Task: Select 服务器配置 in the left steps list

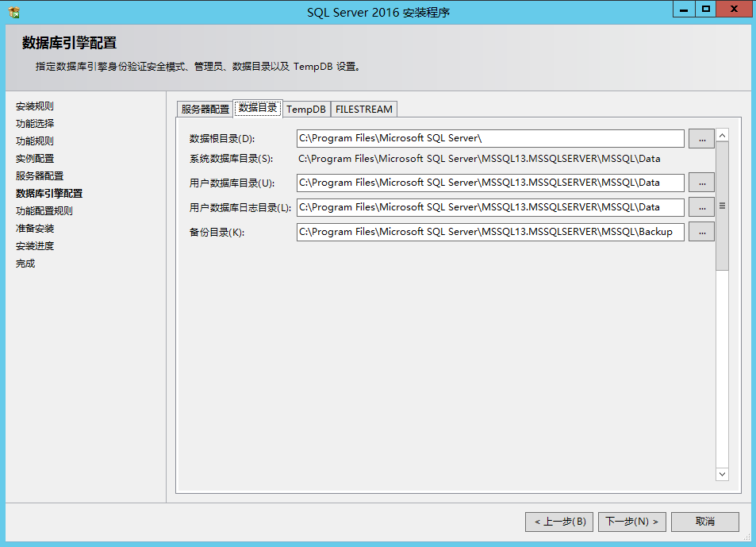Action: (40, 175)
